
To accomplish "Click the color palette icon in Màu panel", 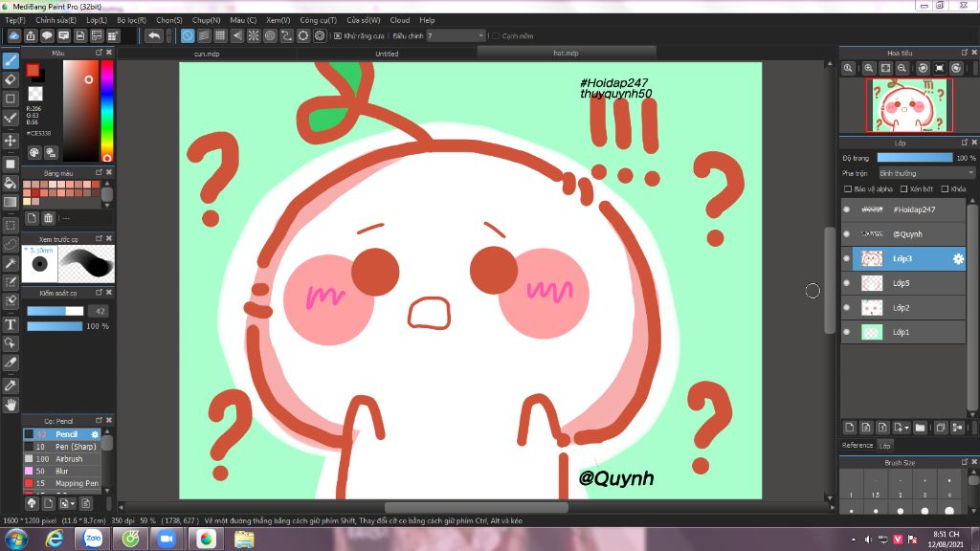I will pyautogui.click(x=34, y=152).
